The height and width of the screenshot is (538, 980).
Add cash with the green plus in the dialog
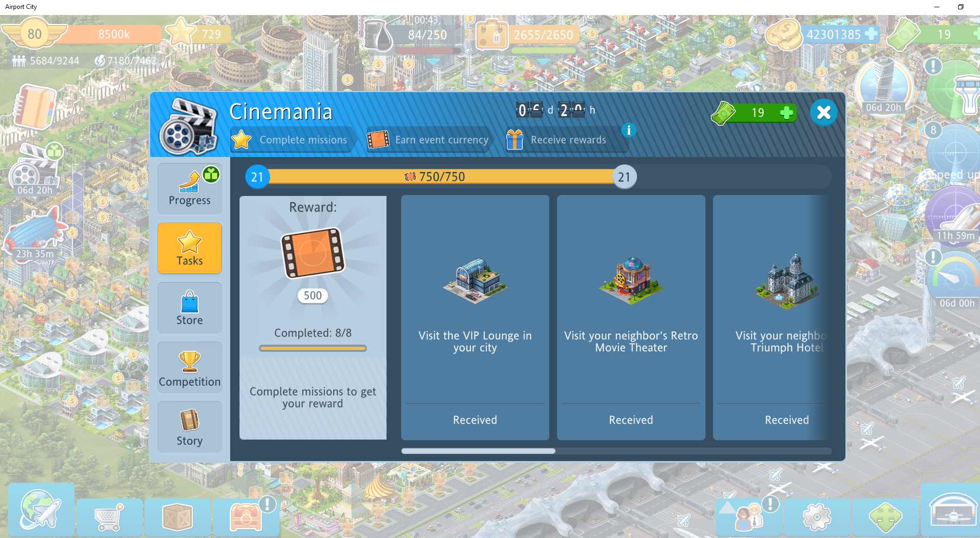pos(787,112)
